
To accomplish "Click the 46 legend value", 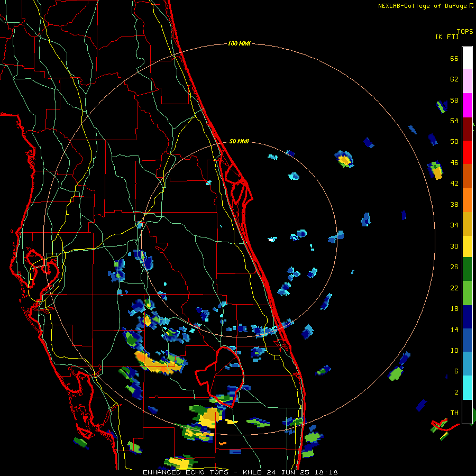I will (454, 163).
